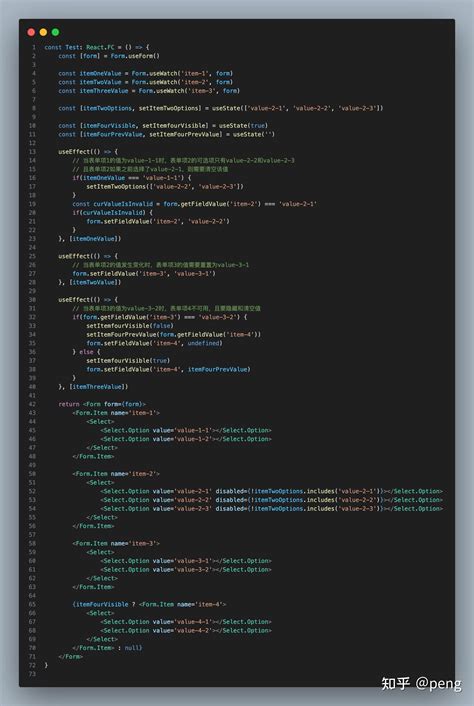474x706 pixels.
Task: Click line number 42 in the gutter
Action: tap(32, 404)
